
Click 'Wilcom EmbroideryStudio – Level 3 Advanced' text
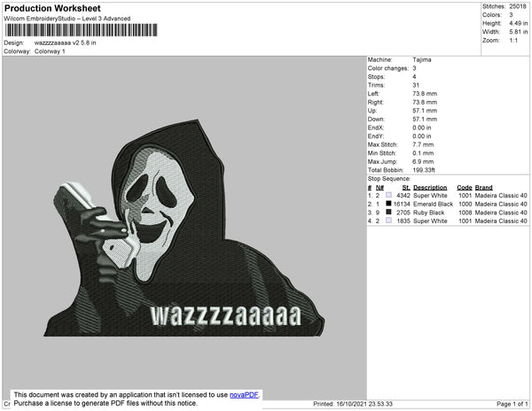click(67, 19)
